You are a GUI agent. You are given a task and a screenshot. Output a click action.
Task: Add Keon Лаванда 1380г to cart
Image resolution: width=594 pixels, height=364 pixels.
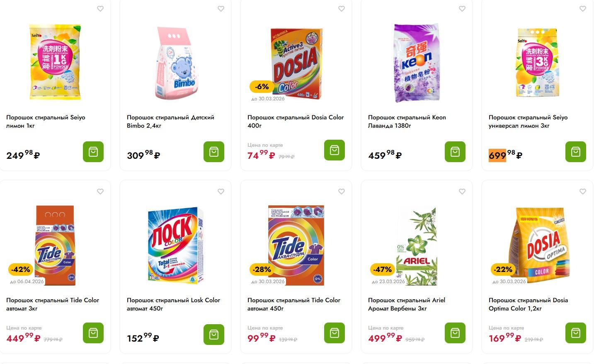(x=455, y=152)
